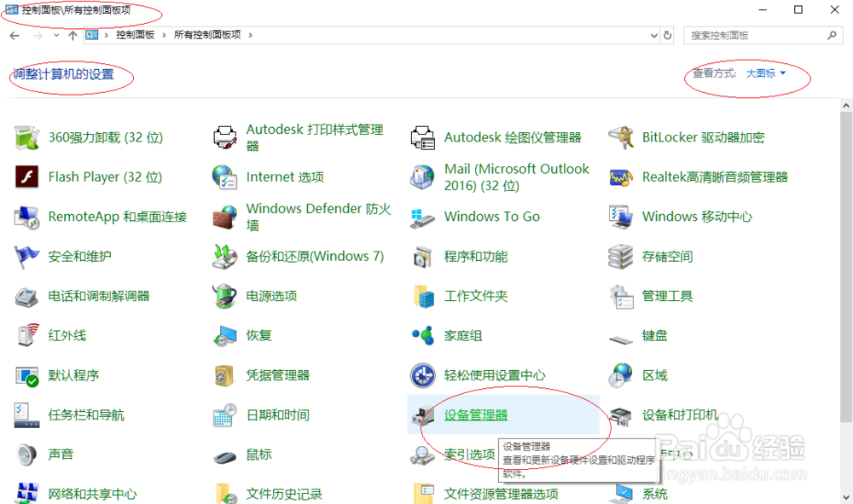
Task: Open Mail (Microsoft Outlook 2016) icon
Action: [423, 177]
